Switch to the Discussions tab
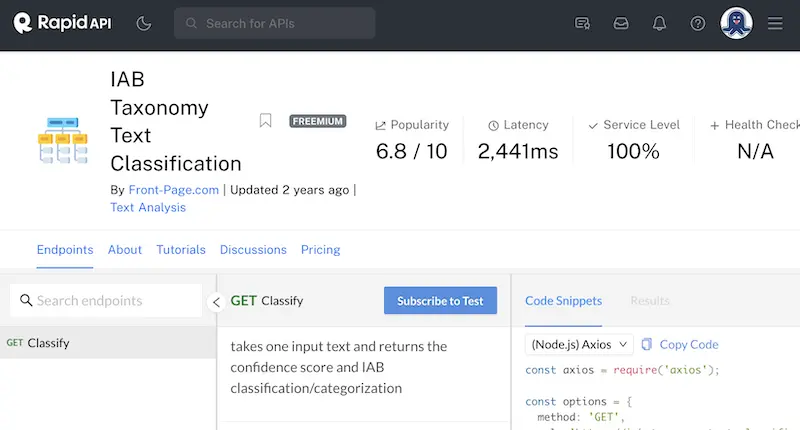Image resolution: width=800 pixels, height=430 pixels. pyautogui.click(x=253, y=249)
